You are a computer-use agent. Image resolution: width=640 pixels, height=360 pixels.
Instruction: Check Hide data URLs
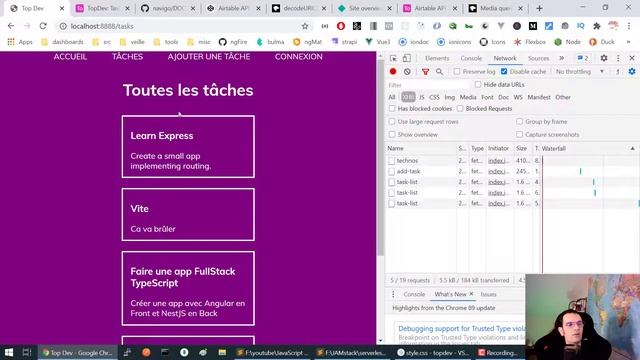pos(478,84)
